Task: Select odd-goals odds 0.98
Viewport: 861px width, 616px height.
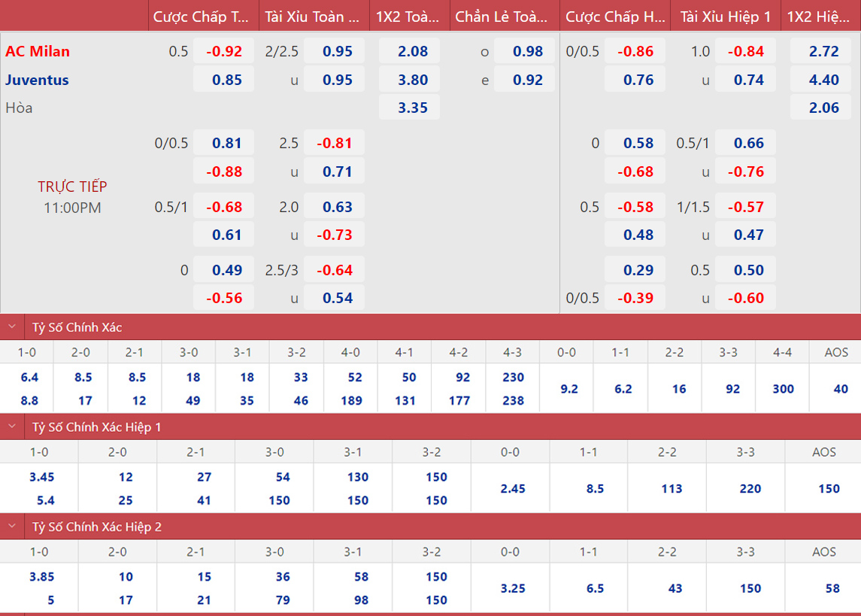Action: pyautogui.click(x=528, y=51)
